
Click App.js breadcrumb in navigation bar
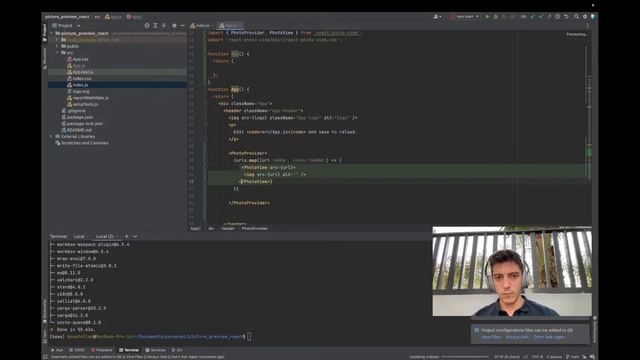coord(113,17)
